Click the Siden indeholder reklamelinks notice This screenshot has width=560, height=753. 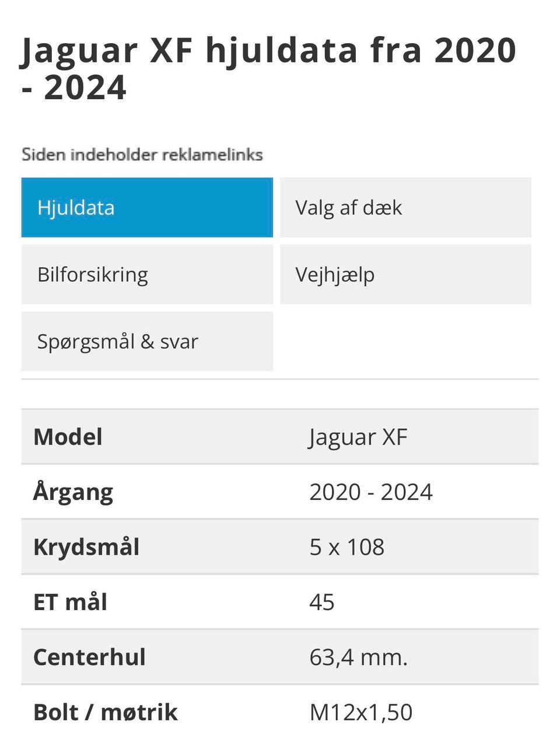click(142, 155)
